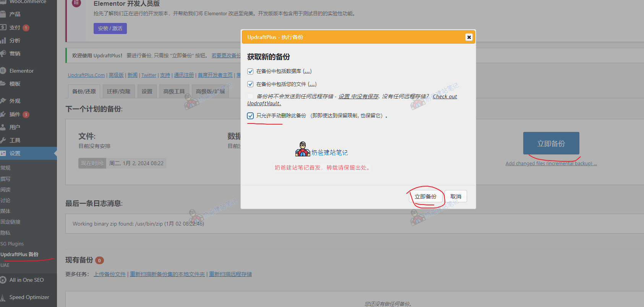Open the 阅读 settings submenu
Screen dimensions: 644x307
pos(5,190)
